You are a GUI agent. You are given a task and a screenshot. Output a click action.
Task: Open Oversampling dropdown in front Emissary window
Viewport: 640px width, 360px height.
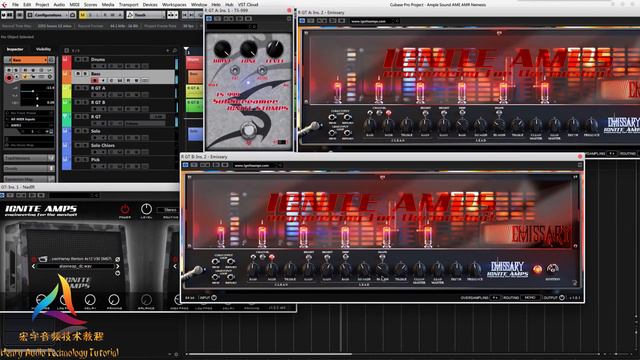(495, 298)
